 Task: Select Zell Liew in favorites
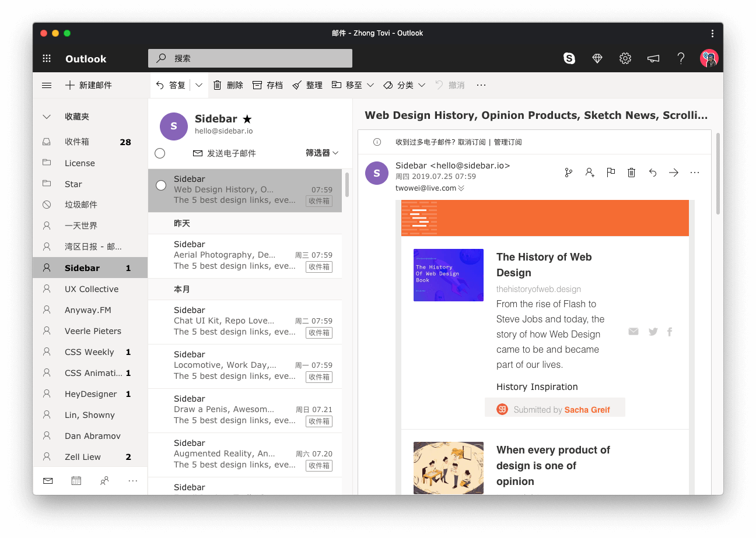point(90,457)
